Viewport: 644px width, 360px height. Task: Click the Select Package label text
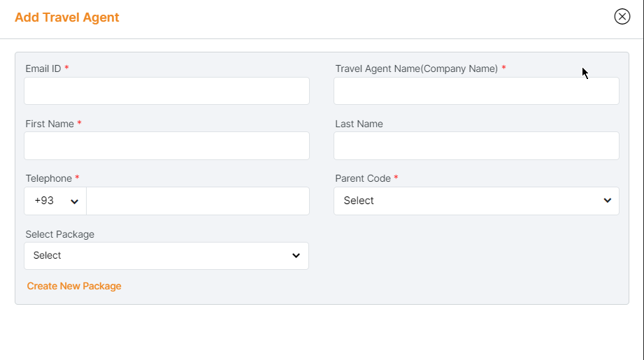coord(59,234)
